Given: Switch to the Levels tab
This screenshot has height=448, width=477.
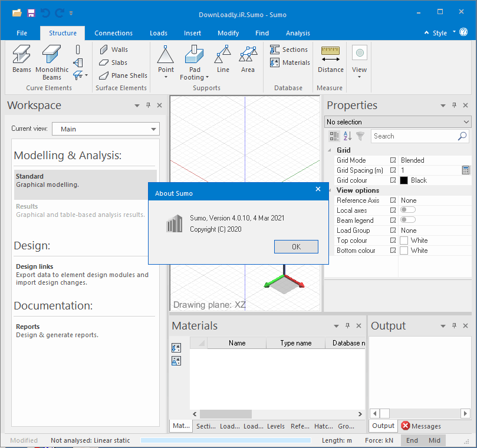Looking at the screenshot, I should 275,426.
